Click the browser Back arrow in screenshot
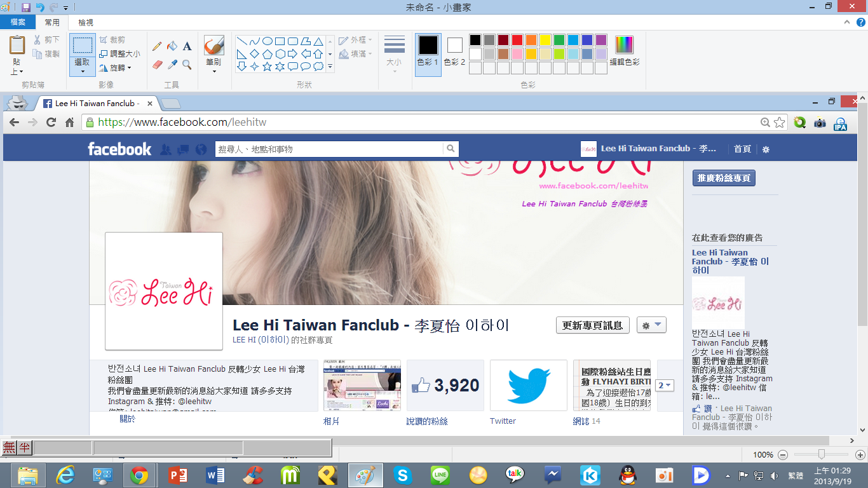The width and height of the screenshot is (868, 488). click(x=14, y=123)
